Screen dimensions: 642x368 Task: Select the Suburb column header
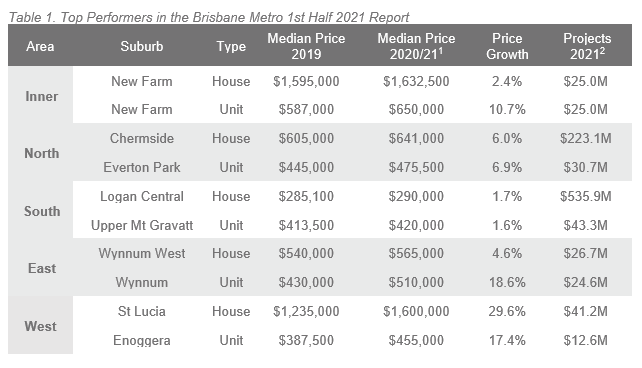pos(142,46)
